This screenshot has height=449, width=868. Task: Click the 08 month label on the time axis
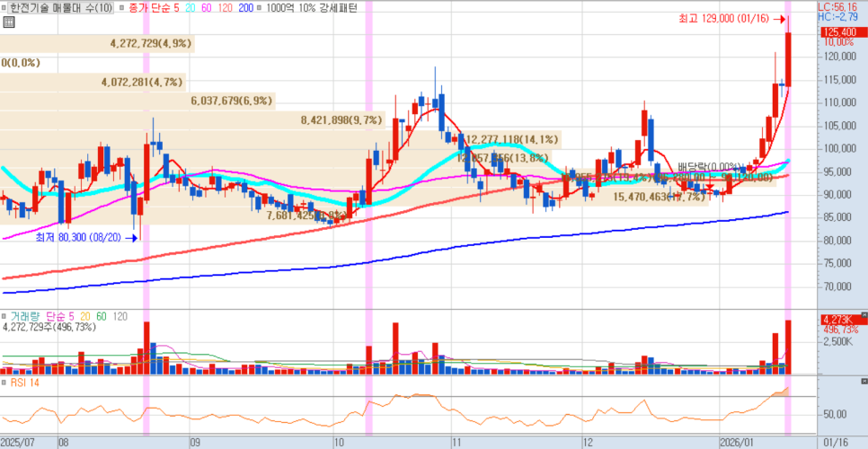click(65, 443)
